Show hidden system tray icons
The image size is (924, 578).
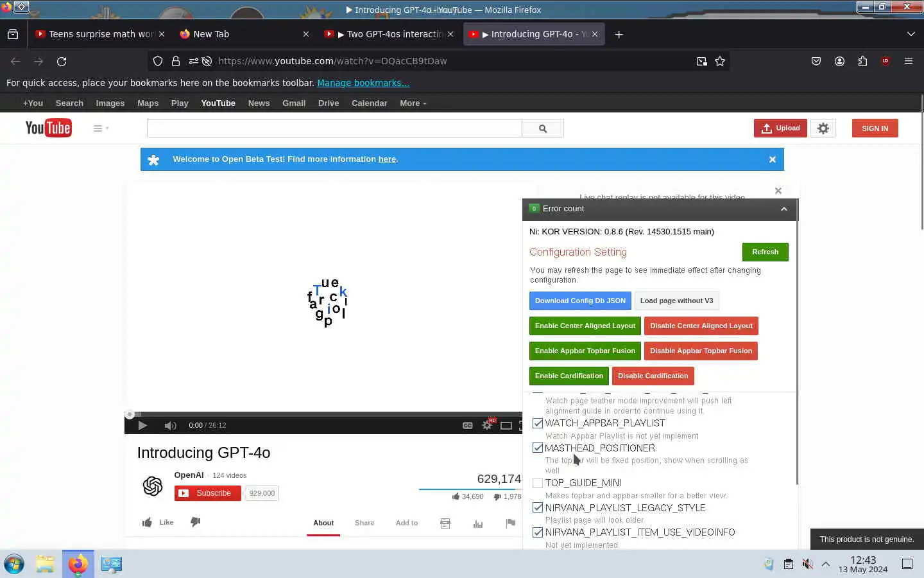click(826, 564)
